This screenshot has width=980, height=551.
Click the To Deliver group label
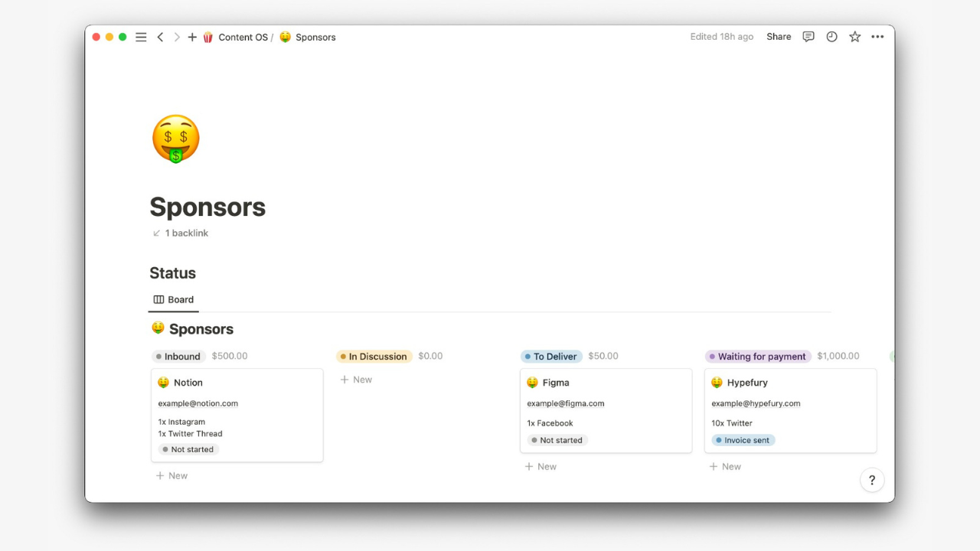552,357
